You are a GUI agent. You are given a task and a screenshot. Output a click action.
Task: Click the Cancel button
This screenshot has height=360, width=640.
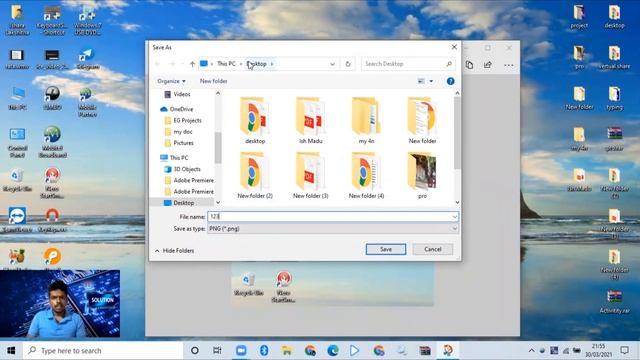(433, 249)
